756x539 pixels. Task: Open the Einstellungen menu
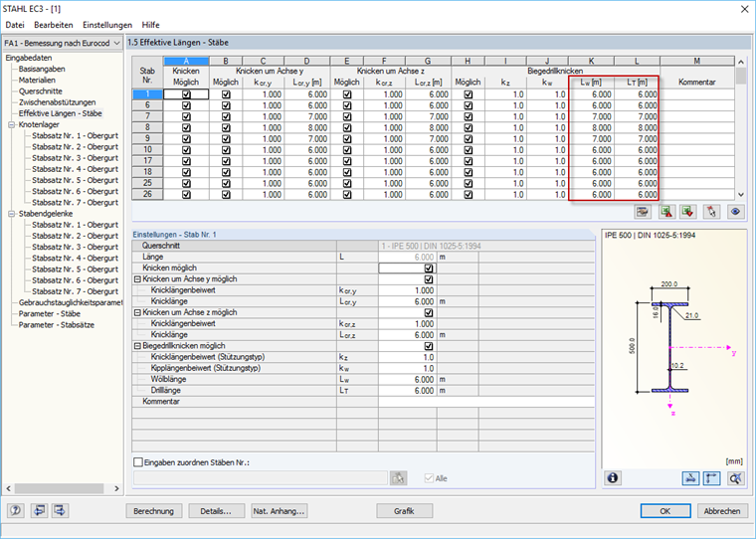tap(107, 25)
